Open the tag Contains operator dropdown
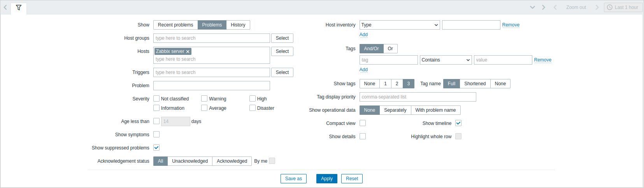The width and height of the screenshot is (644, 188). click(x=446, y=60)
